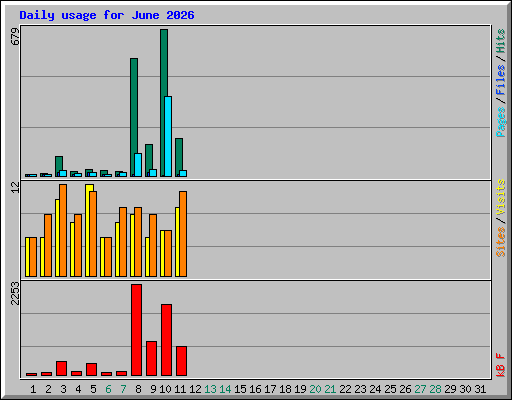Click day label 30 on the x-axis
The height and width of the screenshot is (400, 512).
click(465, 389)
